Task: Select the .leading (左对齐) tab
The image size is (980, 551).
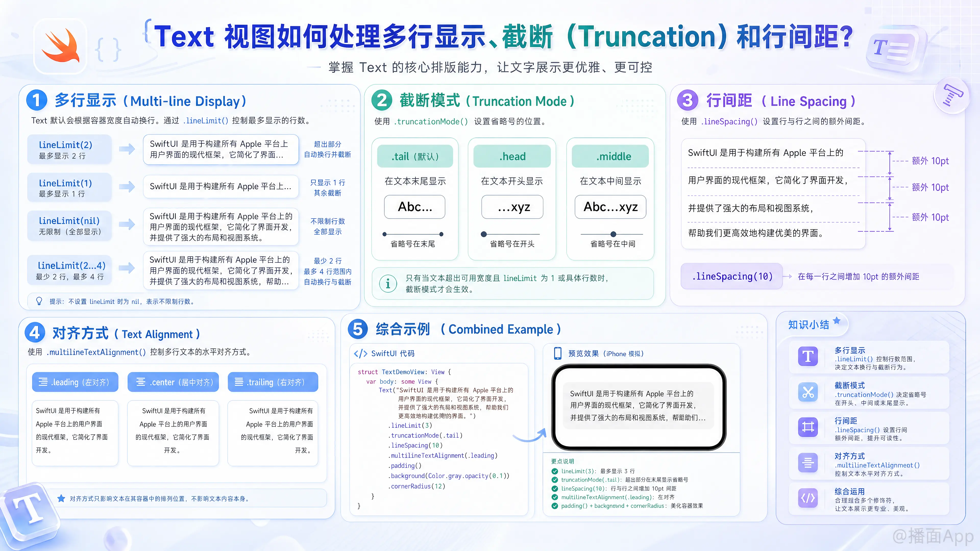Action: point(75,382)
